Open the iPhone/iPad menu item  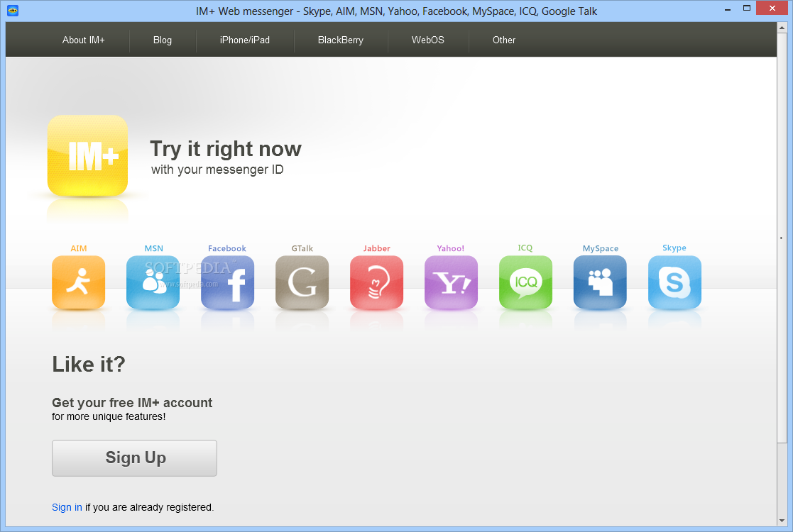tap(245, 40)
